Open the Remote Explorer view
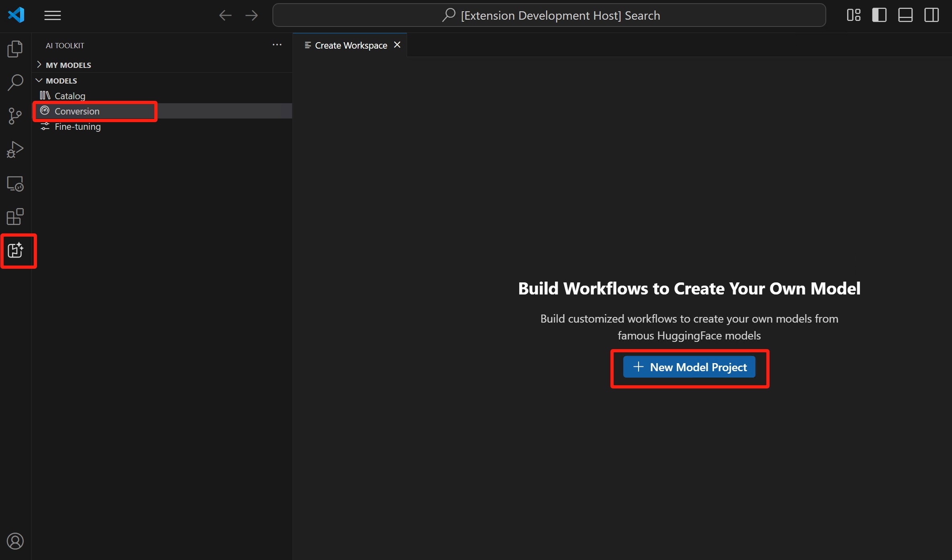This screenshot has width=952, height=560. pyautogui.click(x=15, y=184)
